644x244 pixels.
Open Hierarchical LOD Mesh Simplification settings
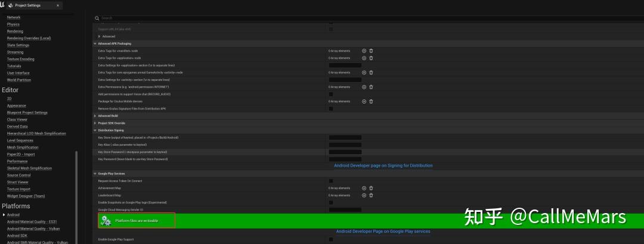point(36,133)
